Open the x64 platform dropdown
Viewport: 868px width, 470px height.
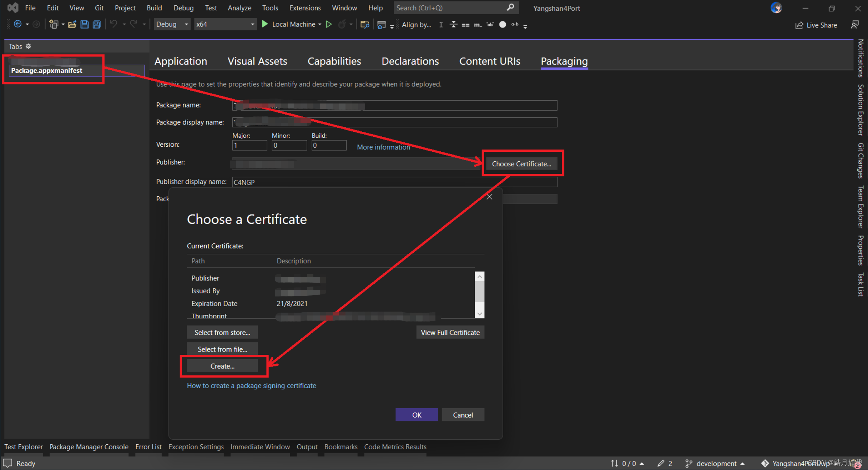tap(225, 24)
